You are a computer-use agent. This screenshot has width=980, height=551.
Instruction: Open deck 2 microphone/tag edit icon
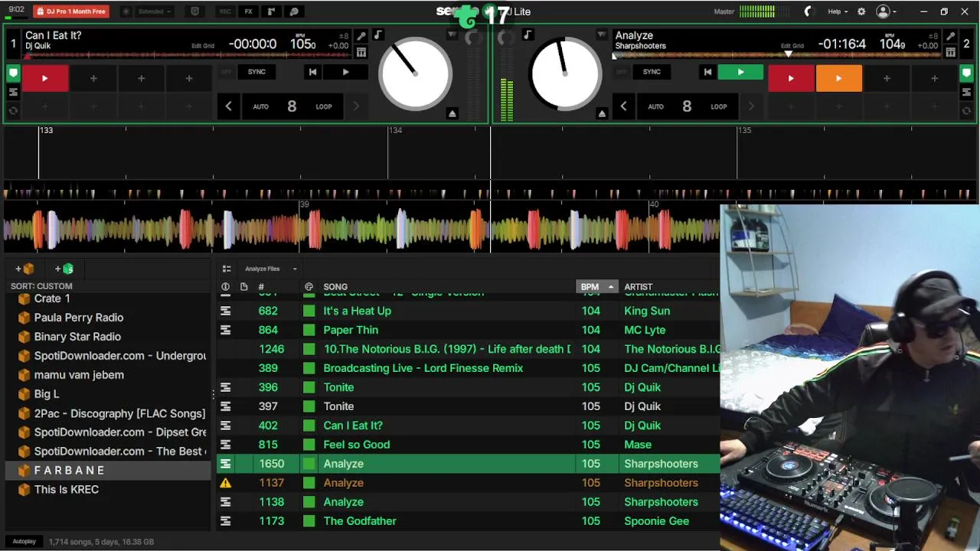click(x=950, y=36)
